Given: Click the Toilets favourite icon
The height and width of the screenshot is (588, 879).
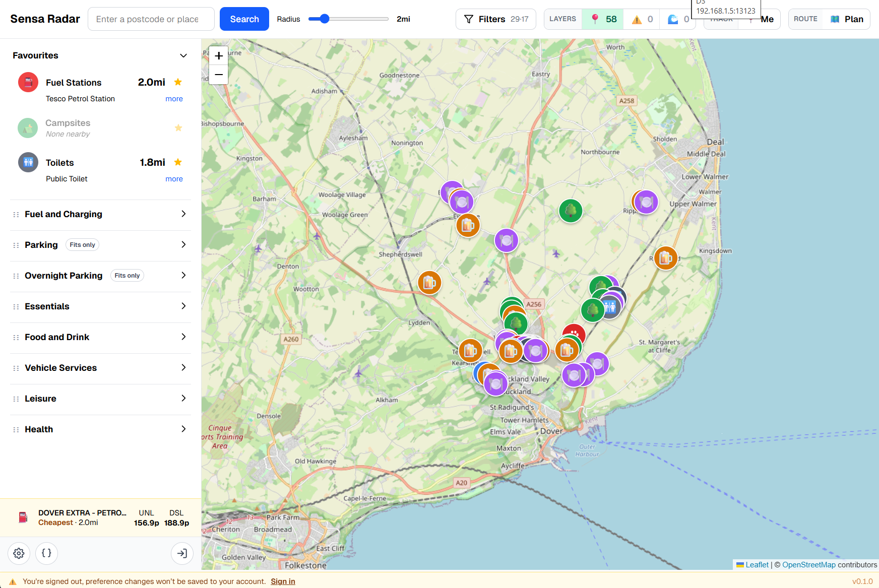Looking at the screenshot, I should click(x=28, y=162).
